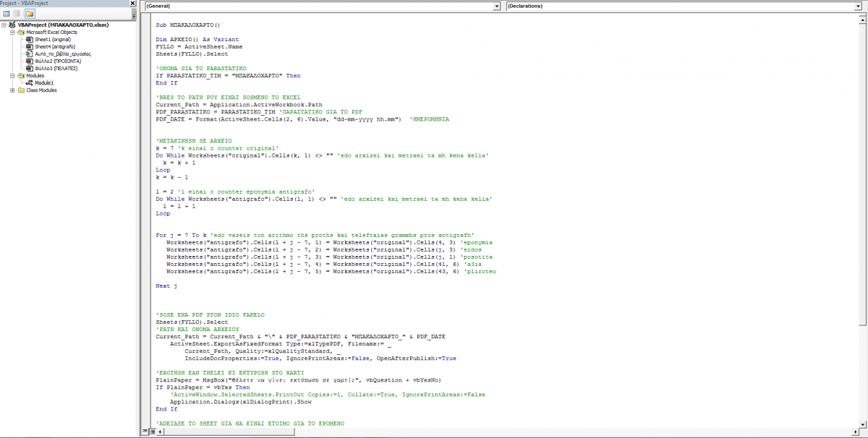The height and width of the screenshot is (438, 868).
Task: Click the comment 'SOSE ENA PDF STON IDIO FAKELO
Action: coord(210,315)
